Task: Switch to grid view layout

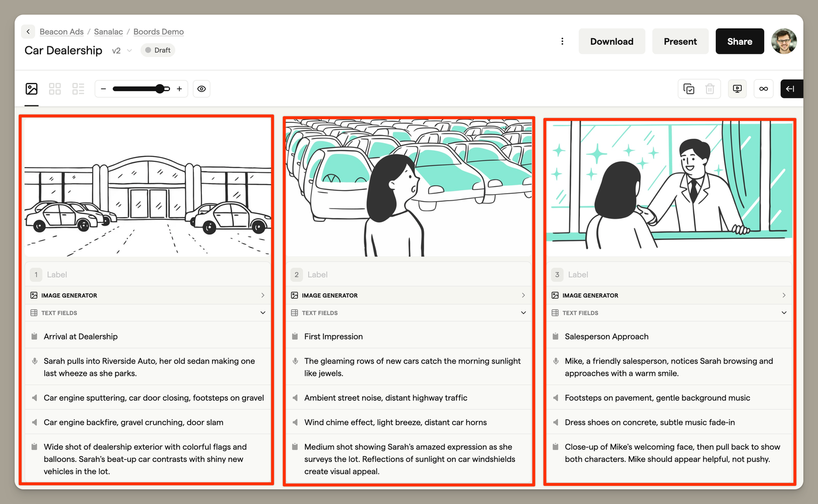Action: (55, 89)
